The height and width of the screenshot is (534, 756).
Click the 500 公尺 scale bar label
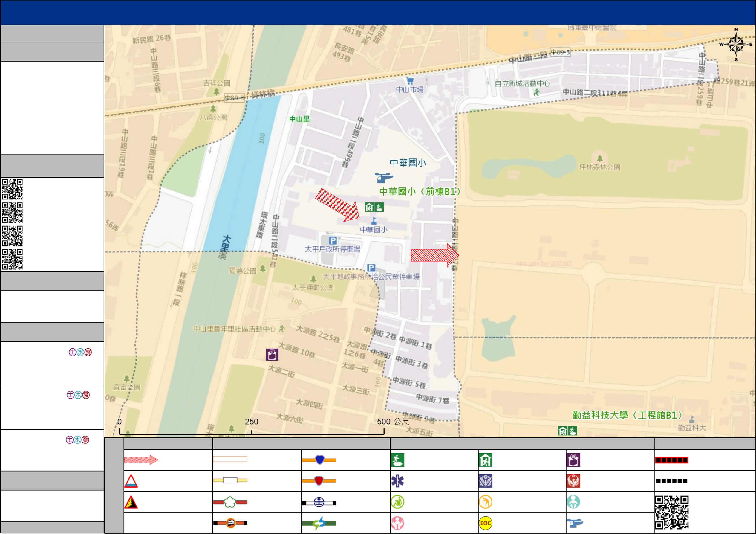[393, 421]
